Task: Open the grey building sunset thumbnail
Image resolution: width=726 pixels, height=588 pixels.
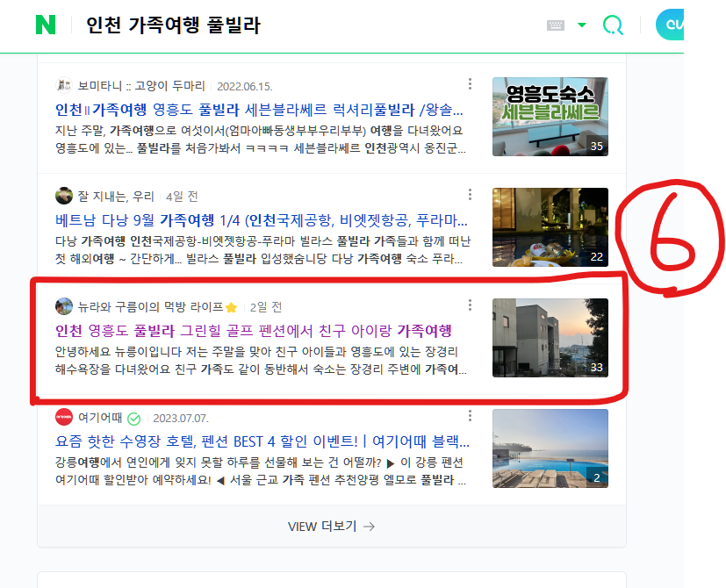Action: click(550, 338)
